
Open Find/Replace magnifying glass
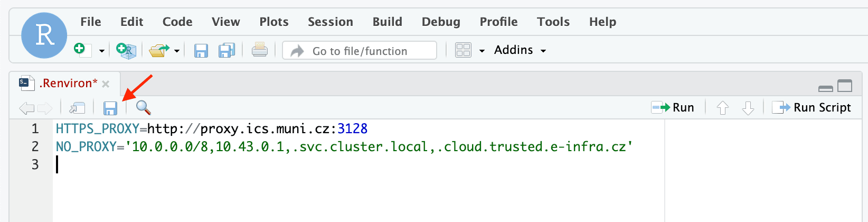(x=143, y=108)
